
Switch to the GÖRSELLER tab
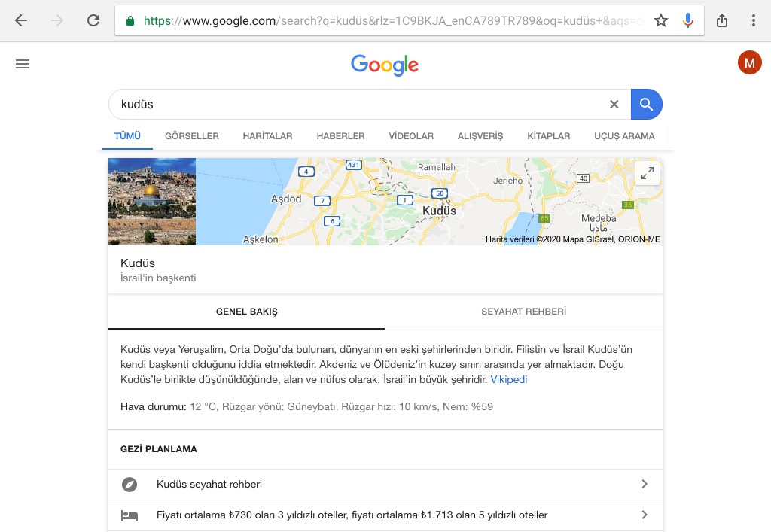point(192,136)
